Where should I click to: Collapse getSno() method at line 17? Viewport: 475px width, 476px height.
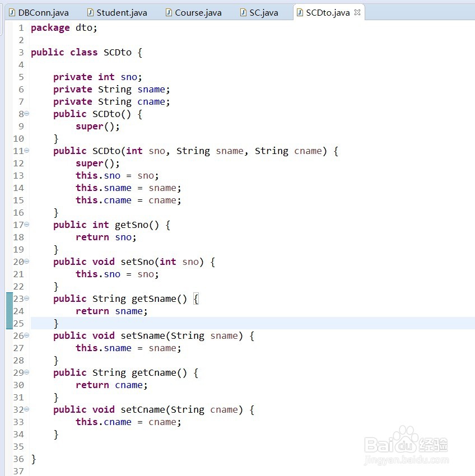click(27, 225)
